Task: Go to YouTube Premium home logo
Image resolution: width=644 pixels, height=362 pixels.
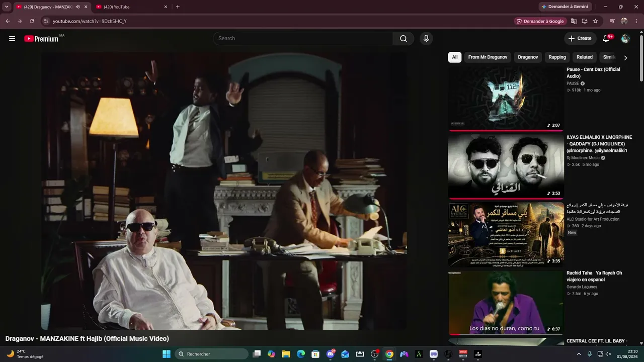Action: click(x=41, y=39)
